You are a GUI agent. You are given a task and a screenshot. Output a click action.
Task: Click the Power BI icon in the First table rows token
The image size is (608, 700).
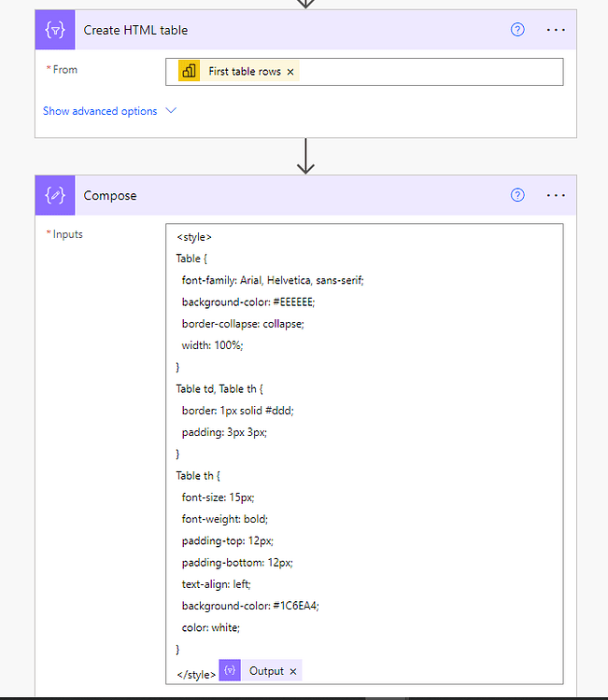pyautogui.click(x=189, y=71)
